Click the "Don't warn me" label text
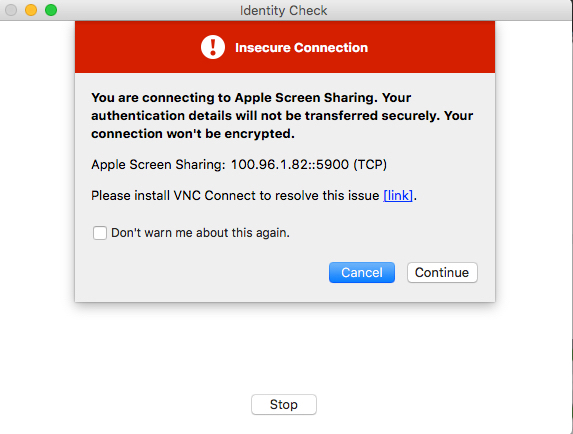The image size is (573, 434). point(200,233)
